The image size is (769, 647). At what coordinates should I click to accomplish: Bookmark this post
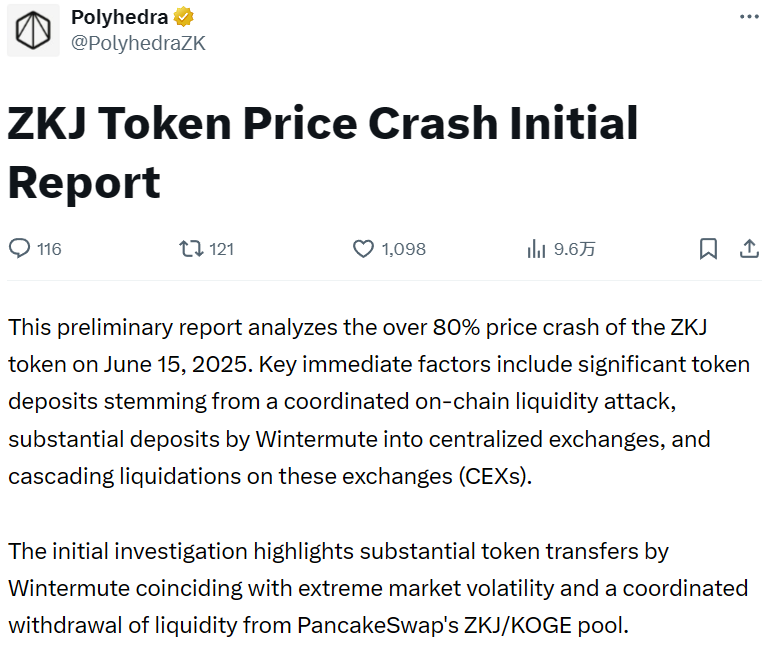pos(708,249)
